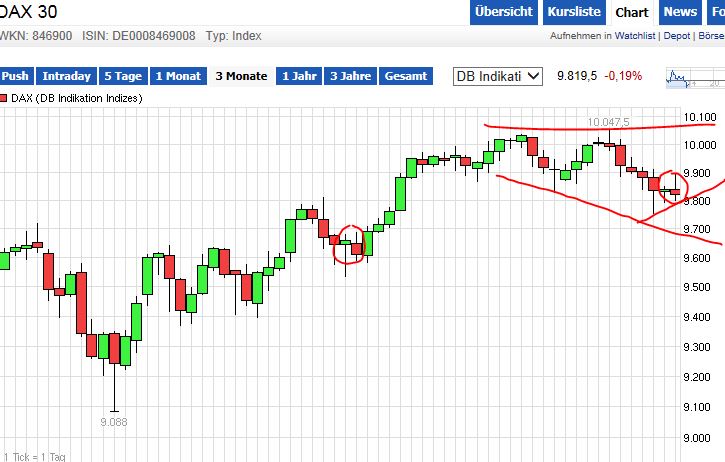Select the Chart tab

632,12
